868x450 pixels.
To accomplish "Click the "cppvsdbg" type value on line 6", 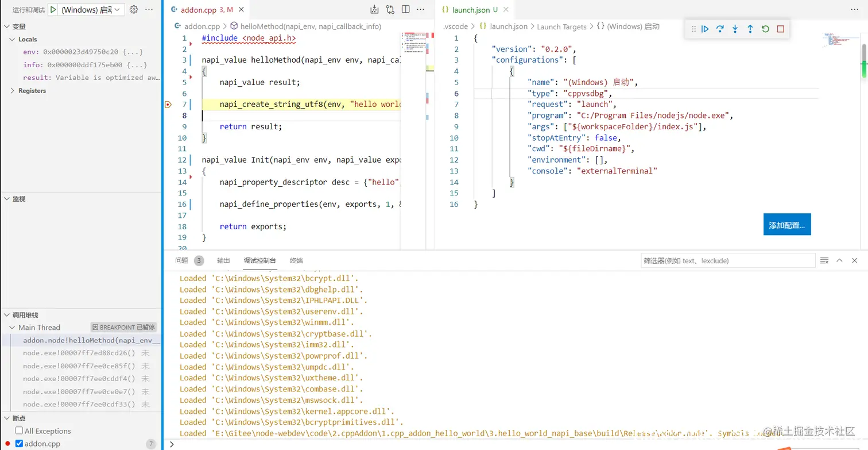I will (x=584, y=93).
